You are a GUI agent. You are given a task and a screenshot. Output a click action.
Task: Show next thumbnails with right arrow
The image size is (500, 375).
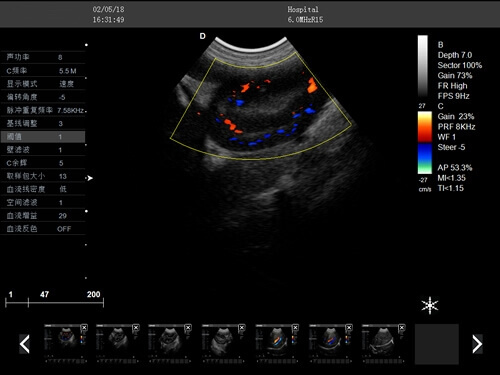coord(477,344)
